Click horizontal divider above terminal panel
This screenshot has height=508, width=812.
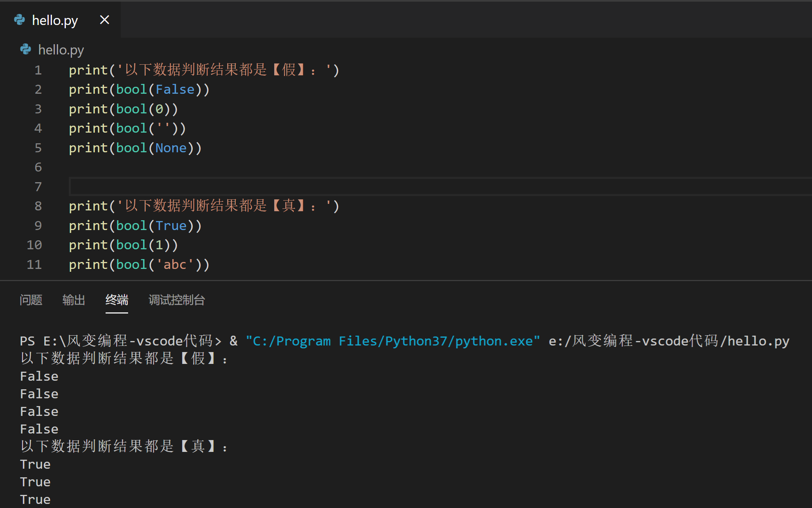[x=406, y=280]
